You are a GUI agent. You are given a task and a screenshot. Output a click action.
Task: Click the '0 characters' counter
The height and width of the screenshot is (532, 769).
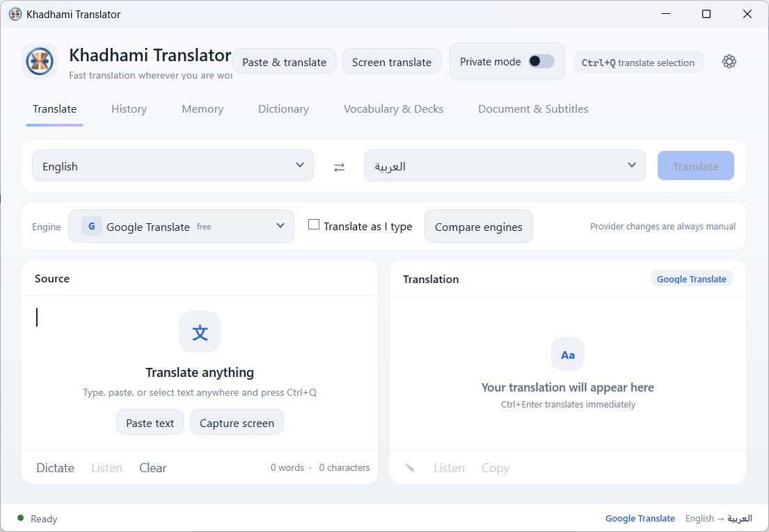click(x=344, y=467)
